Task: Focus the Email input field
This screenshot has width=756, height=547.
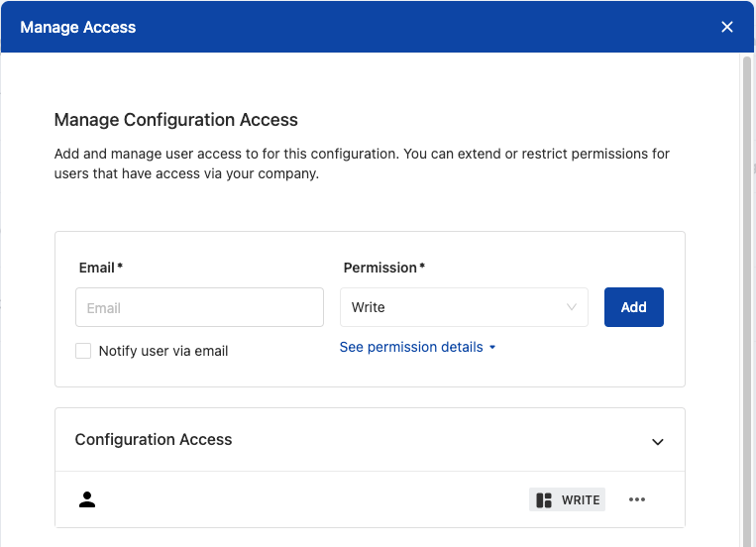Action: [199, 307]
